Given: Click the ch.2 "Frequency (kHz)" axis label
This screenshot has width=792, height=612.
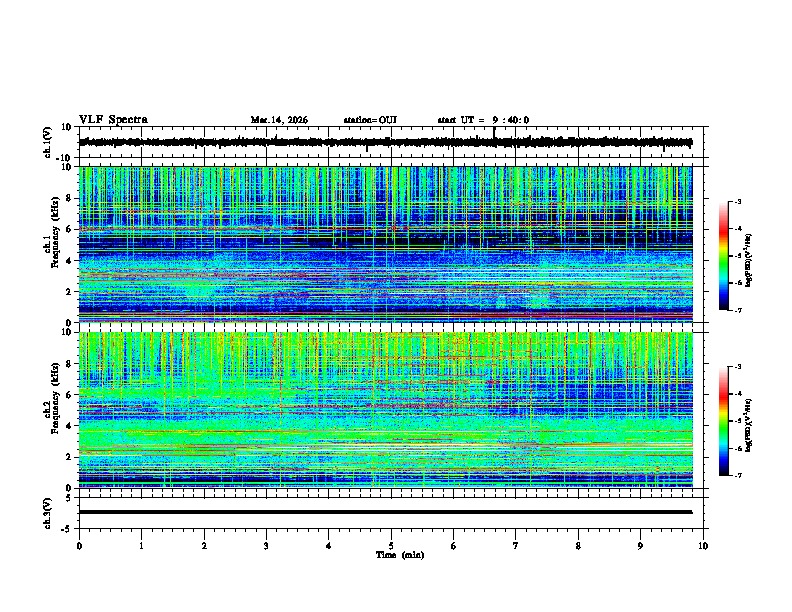Looking at the screenshot, I should pos(55,397).
